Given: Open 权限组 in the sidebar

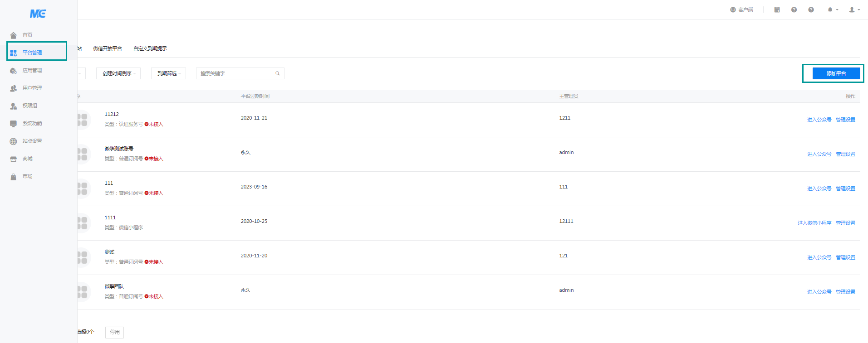Looking at the screenshot, I should 29,106.
